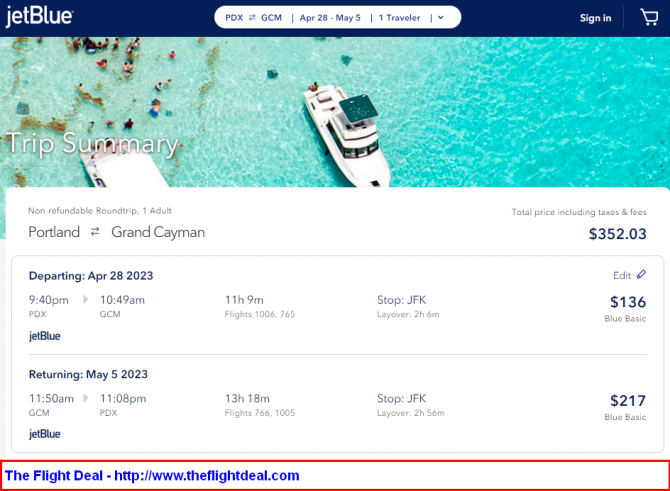Click PDX in the search pill

(234, 18)
